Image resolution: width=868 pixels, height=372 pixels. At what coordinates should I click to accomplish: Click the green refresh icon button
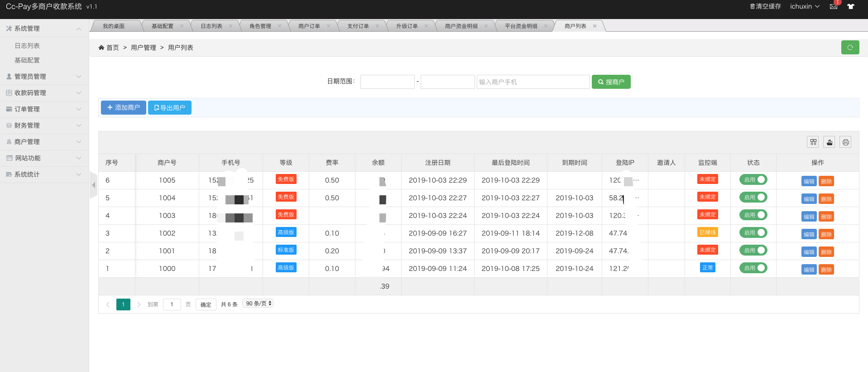[850, 48]
